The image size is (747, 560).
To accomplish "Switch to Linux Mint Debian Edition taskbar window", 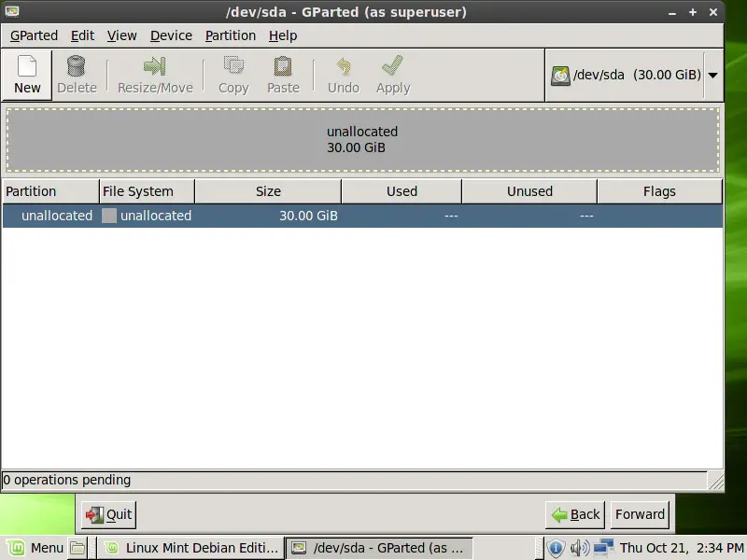I will click(x=191, y=548).
